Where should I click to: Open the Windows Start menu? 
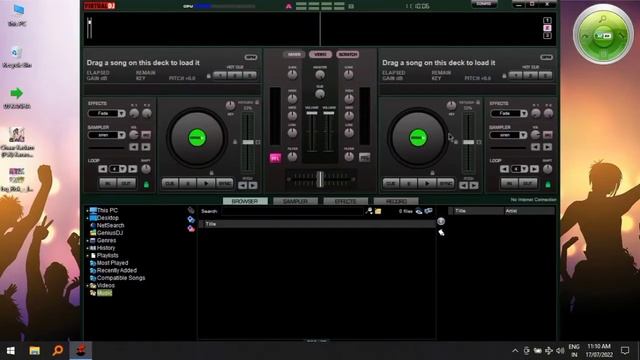click(11, 350)
